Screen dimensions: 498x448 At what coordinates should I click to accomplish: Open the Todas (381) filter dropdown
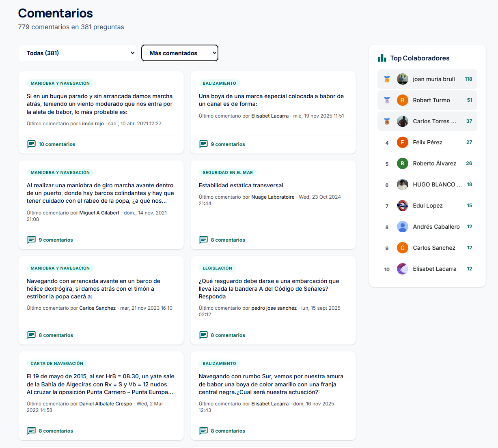click(77, 53)
